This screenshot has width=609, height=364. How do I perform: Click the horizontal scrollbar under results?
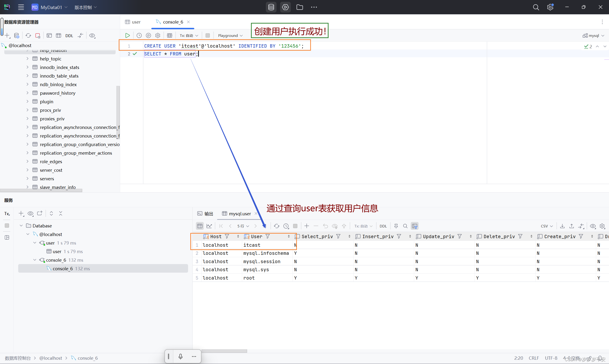tap(224, 351)
